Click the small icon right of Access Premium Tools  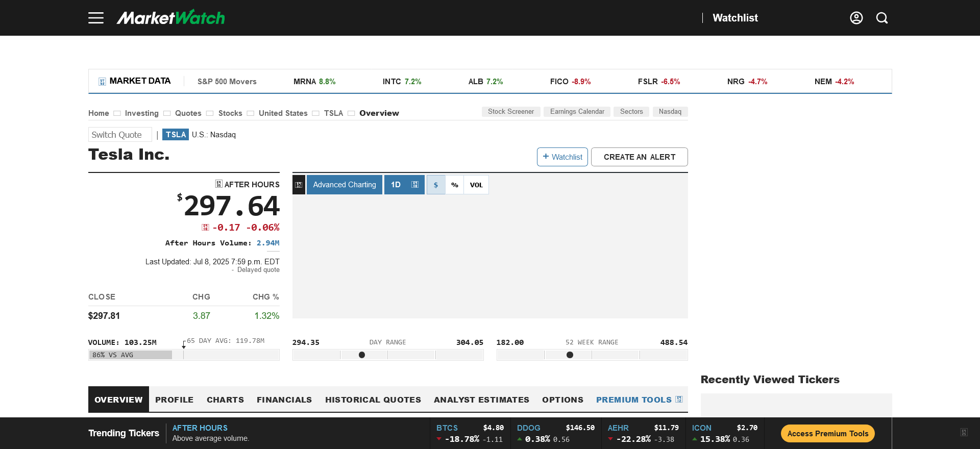964,433
